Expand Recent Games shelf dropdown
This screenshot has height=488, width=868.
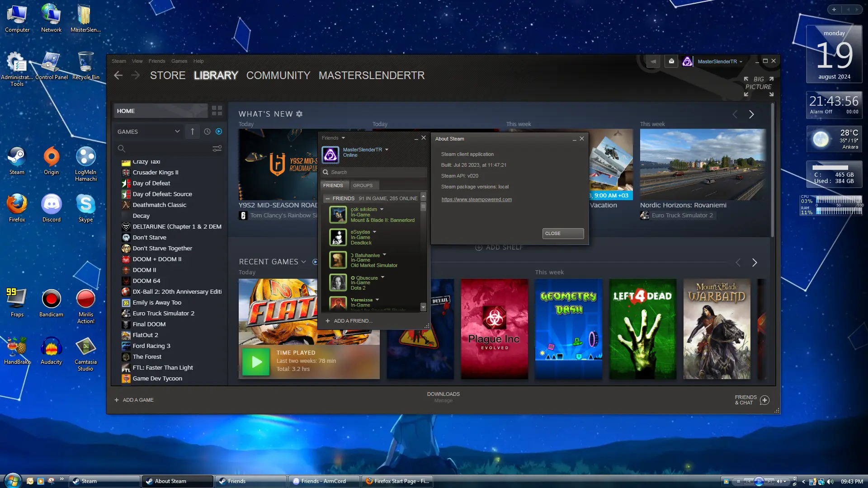303,262
